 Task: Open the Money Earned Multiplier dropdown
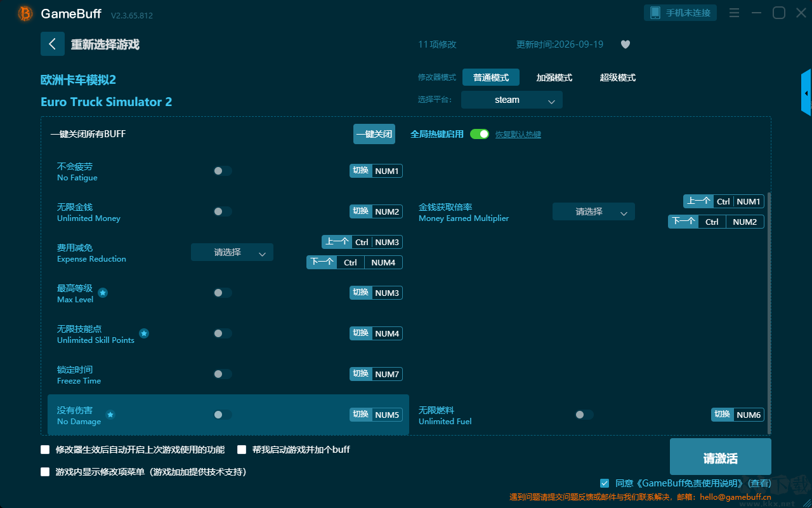pos(594,211)
